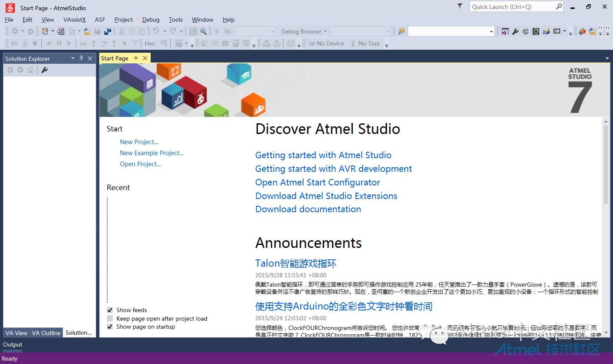Open the New Project dropdown arrow
Screen dimensions: 613x364
53,31
